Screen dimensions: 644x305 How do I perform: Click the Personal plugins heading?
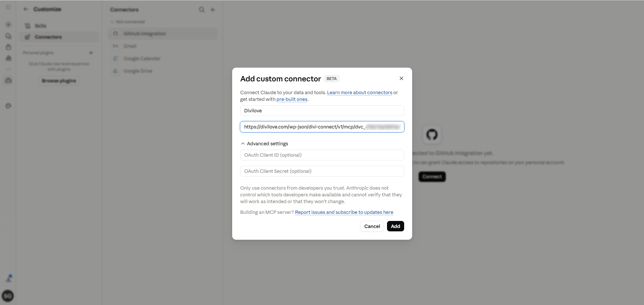(38, 53)
